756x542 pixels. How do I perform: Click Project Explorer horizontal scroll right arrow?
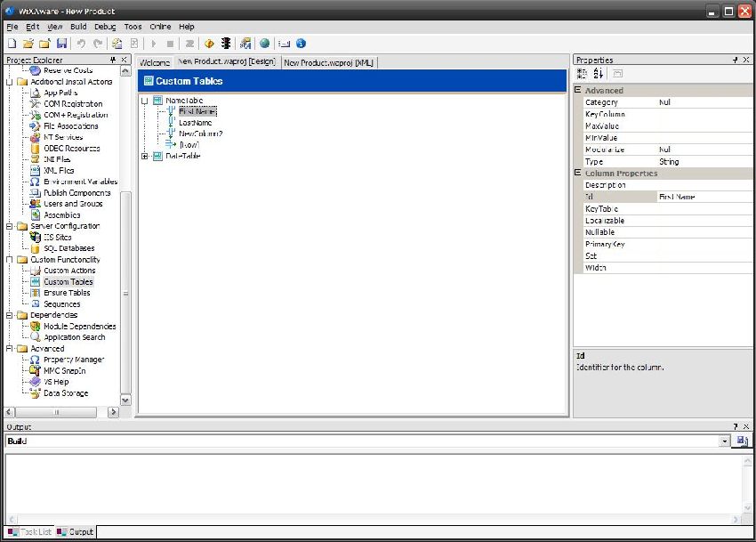113,412
